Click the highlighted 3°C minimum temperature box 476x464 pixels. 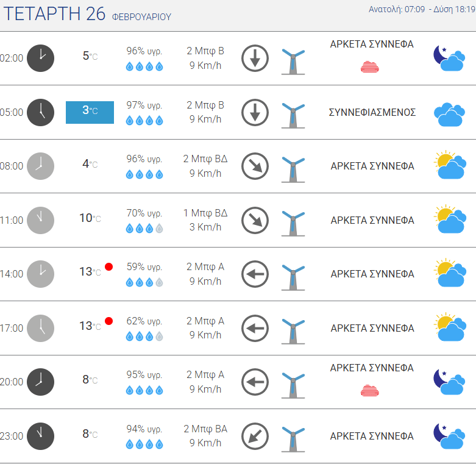[x=90, y=112]
